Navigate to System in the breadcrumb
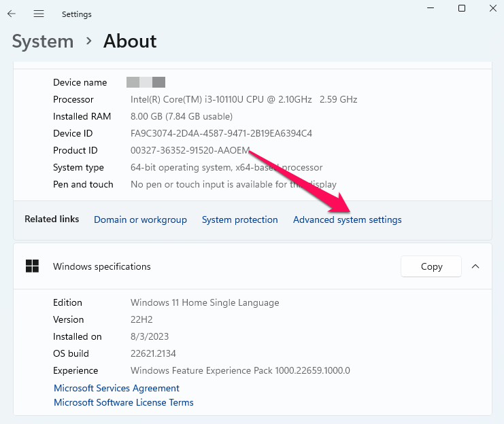504x424 pixels. pyautogui.click(x=43, y=41)
